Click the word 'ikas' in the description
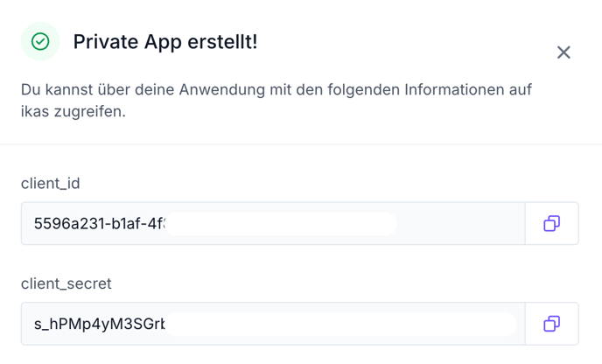Viewport: 602px width, 364px height. point(35,112)
